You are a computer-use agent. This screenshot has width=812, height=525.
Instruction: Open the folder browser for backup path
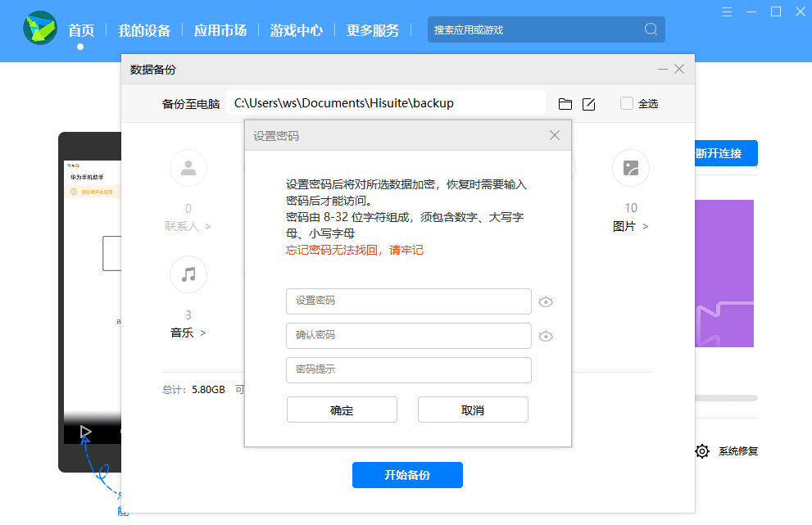click(565, 103)
